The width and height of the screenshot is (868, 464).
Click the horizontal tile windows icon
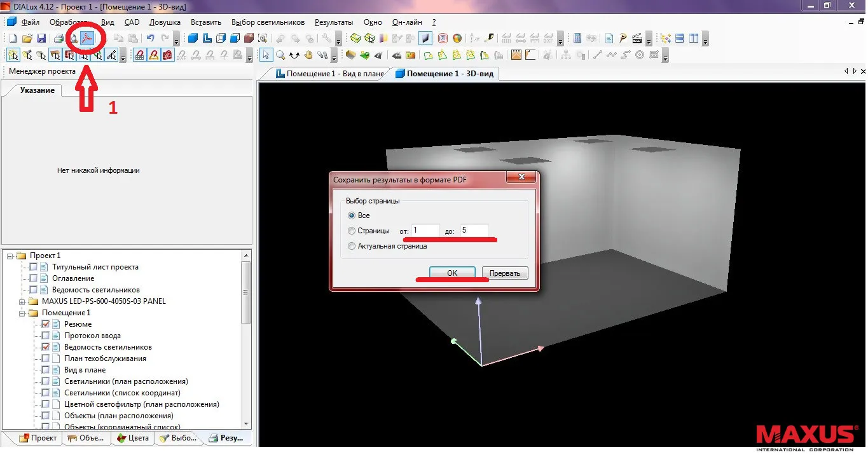(x=679, y=39)
